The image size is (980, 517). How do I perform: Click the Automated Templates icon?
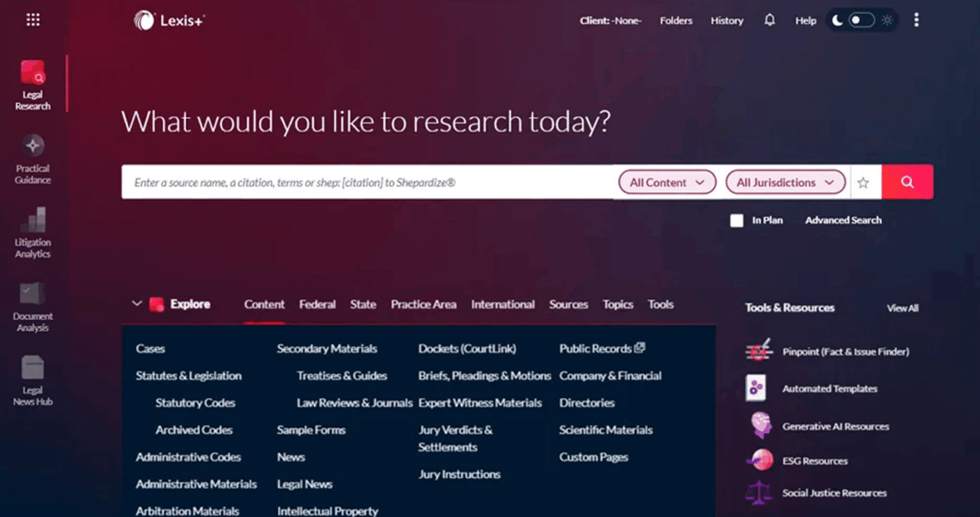pyautogui.click(x=756, y=388)
